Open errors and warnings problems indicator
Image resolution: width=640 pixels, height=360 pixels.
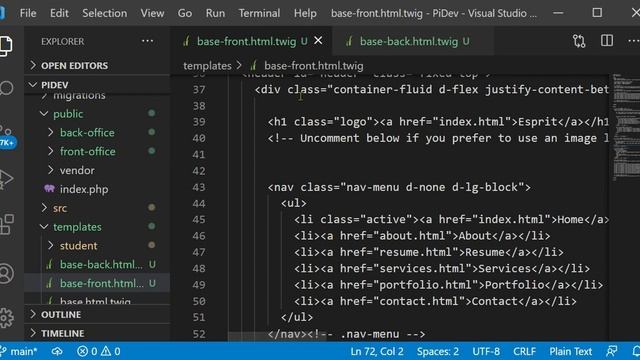98,351
